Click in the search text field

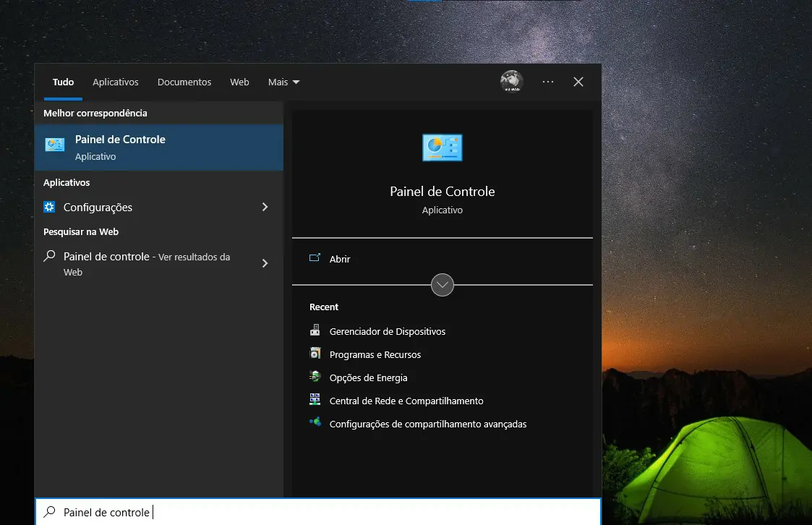(x=318, y=512)
